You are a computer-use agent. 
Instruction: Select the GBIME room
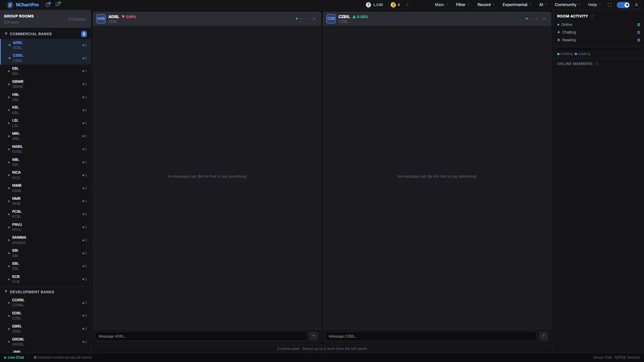45,84
